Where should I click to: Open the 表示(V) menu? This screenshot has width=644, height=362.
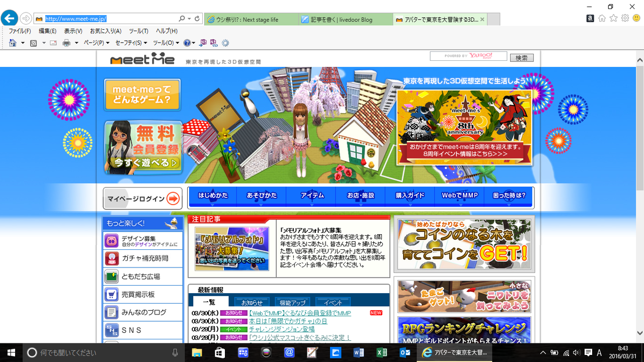point(73,31)
